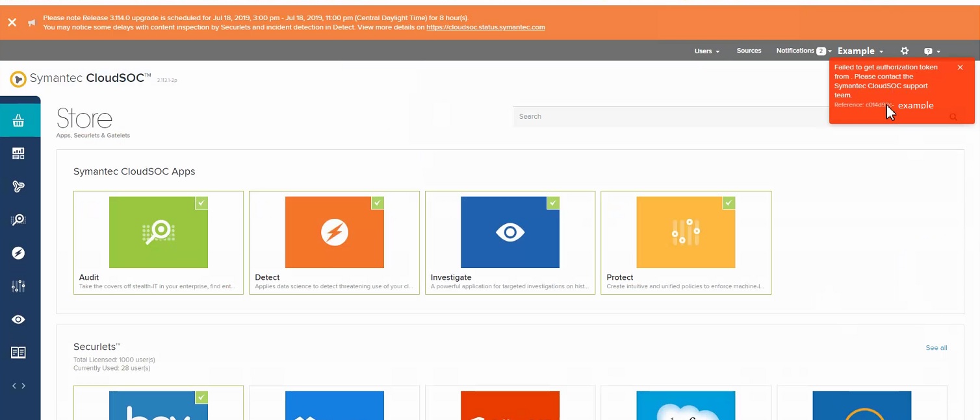Click the settings gear icon in header

pyautogui.click(x=905, y=51)
